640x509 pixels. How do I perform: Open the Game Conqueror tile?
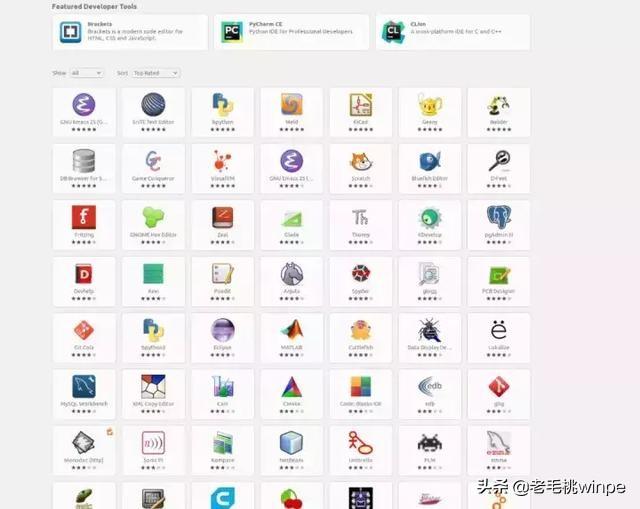tap(153, 168)
